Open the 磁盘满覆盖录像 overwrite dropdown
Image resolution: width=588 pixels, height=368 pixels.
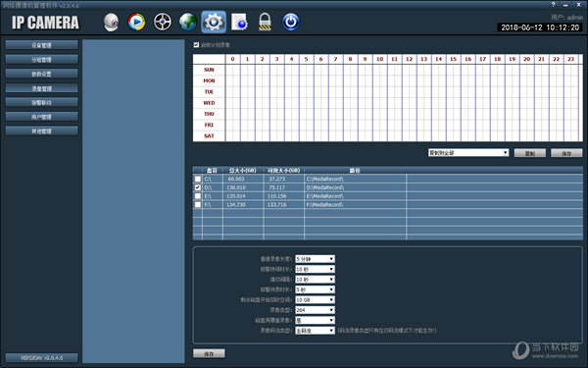coord(315,320)
